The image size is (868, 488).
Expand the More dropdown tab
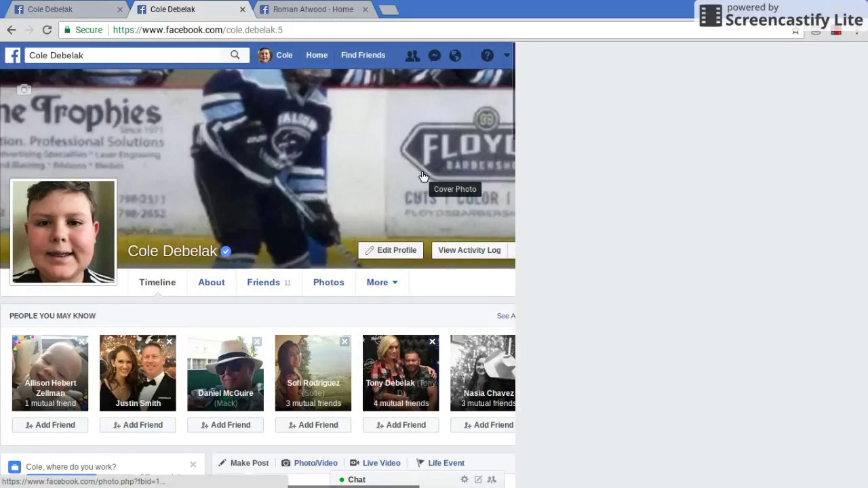(x=382, y=283)
